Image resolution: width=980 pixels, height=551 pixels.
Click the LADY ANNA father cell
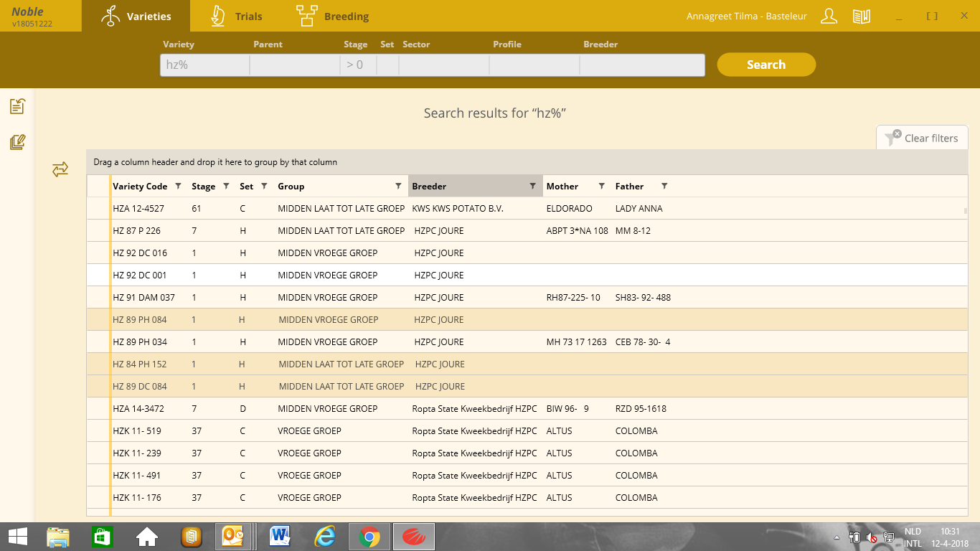click(x=639, y=208)
